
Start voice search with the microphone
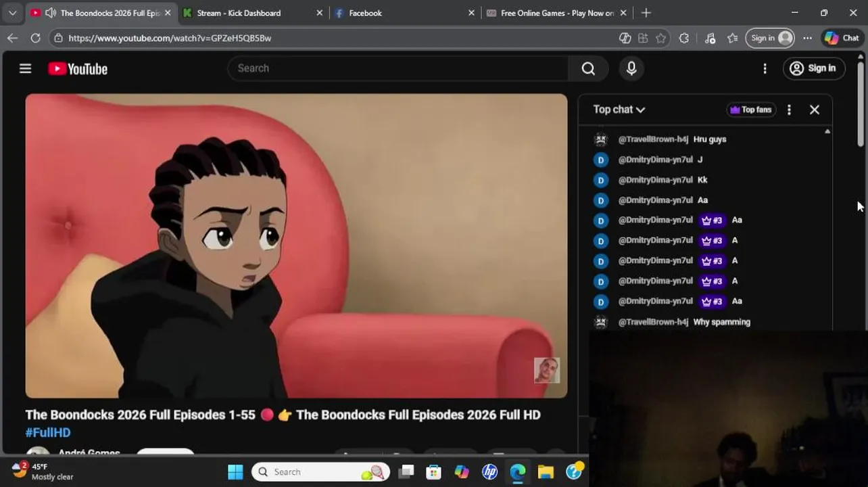click(631, 68)
